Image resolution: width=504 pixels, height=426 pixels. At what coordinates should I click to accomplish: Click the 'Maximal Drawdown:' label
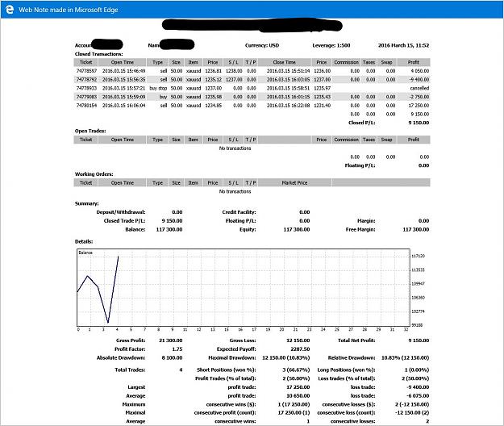tap(232, 358)
